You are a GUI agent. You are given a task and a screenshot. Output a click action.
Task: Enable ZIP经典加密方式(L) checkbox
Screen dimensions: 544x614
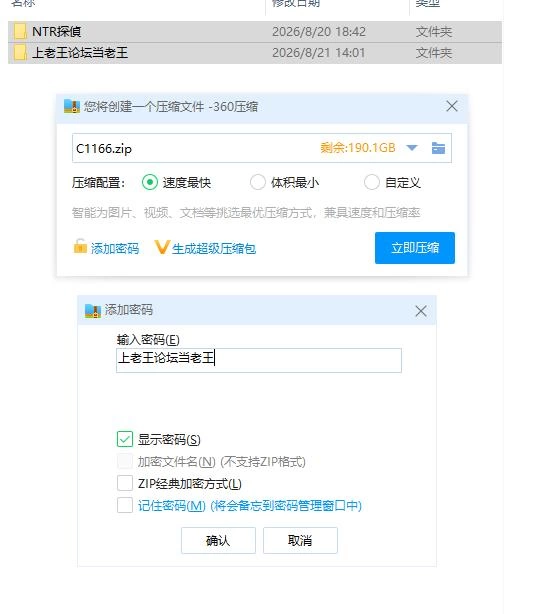point(125,483)
